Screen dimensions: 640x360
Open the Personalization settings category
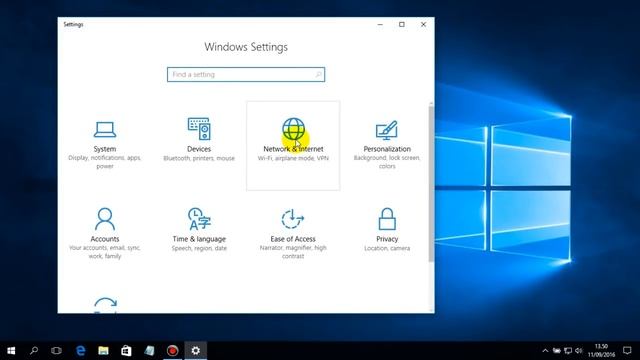387,145
